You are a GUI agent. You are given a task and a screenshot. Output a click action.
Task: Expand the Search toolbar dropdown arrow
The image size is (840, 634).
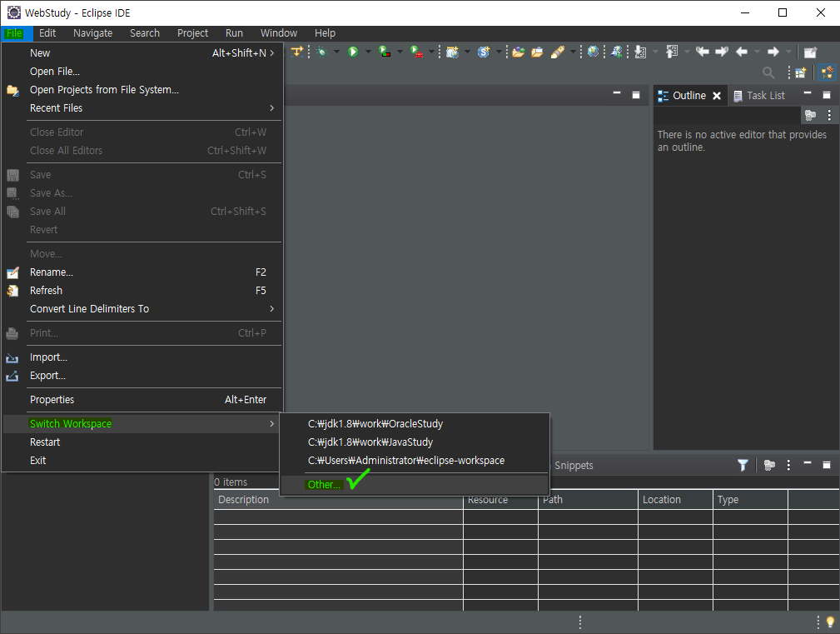(573, 52)
